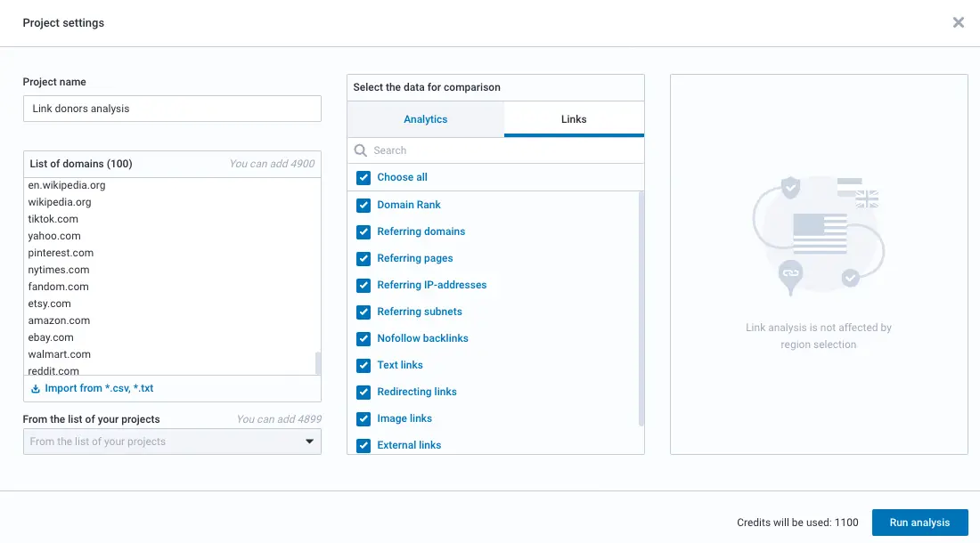
Task: Uncheck the Choose all checkbox
Action: click(363, 178)
